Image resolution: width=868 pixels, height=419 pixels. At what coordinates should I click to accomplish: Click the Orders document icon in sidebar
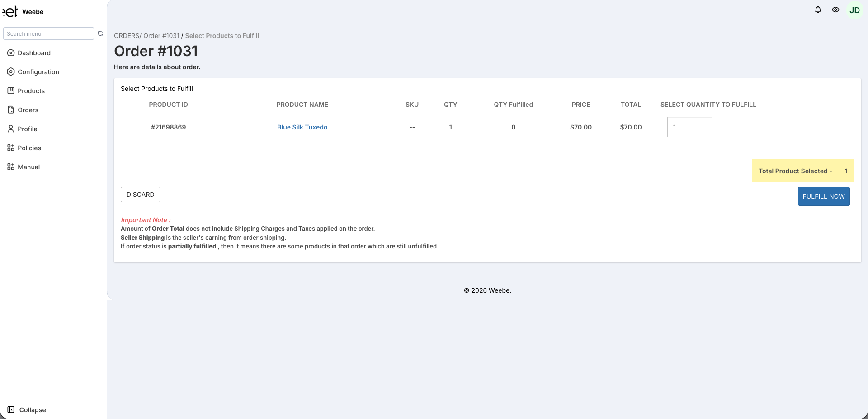pyautogui.click(x=11, y=110)
